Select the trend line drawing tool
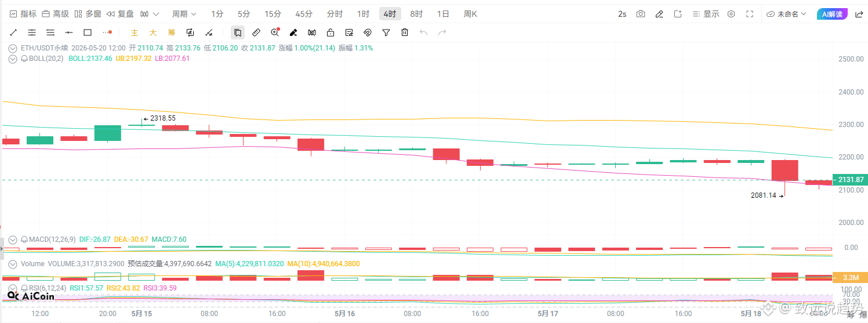The image size is (868, 323). (14, 32)
